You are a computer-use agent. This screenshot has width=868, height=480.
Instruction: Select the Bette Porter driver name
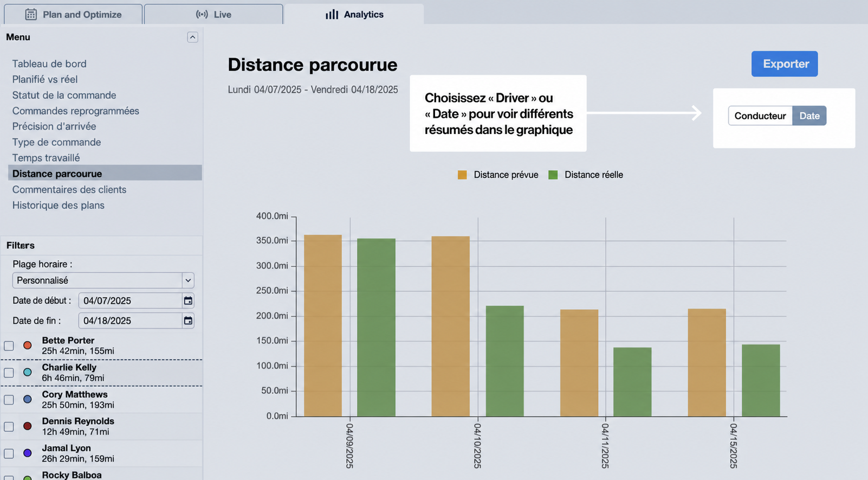[x=68, y=341]
